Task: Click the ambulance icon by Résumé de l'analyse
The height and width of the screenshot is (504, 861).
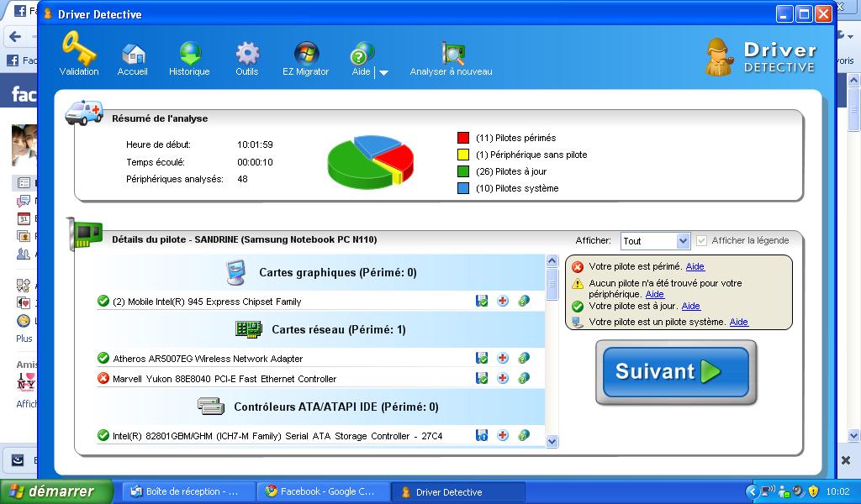Action: (84, 113)
